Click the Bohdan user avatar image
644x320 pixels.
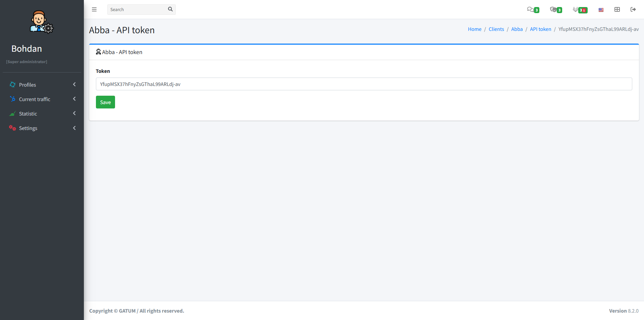(x=42, y=22)
